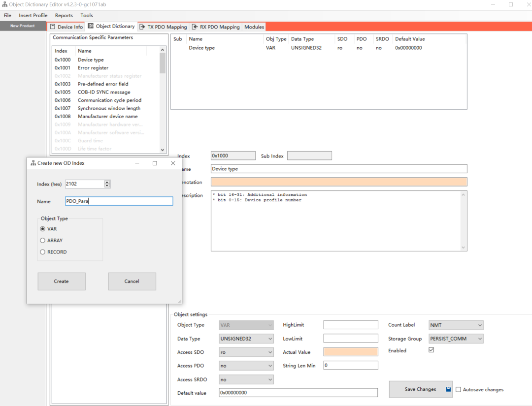The image size is (532, 406).
Task: Click the RX PDO Mapping arrow icon
Action: tap(194, 27)
